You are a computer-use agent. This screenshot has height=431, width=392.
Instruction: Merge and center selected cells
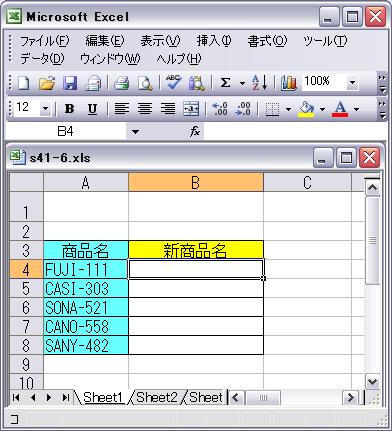pyautogui.click(x=191, y=109)
